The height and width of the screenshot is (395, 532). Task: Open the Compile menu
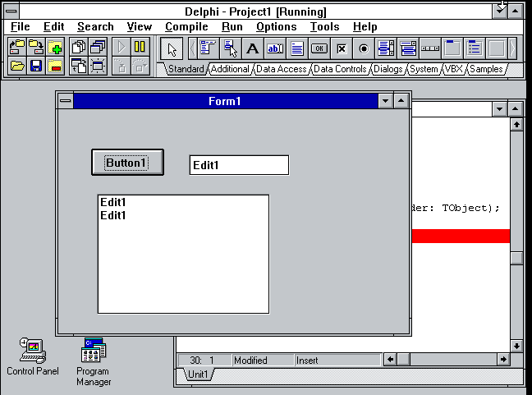coord(186,27)
